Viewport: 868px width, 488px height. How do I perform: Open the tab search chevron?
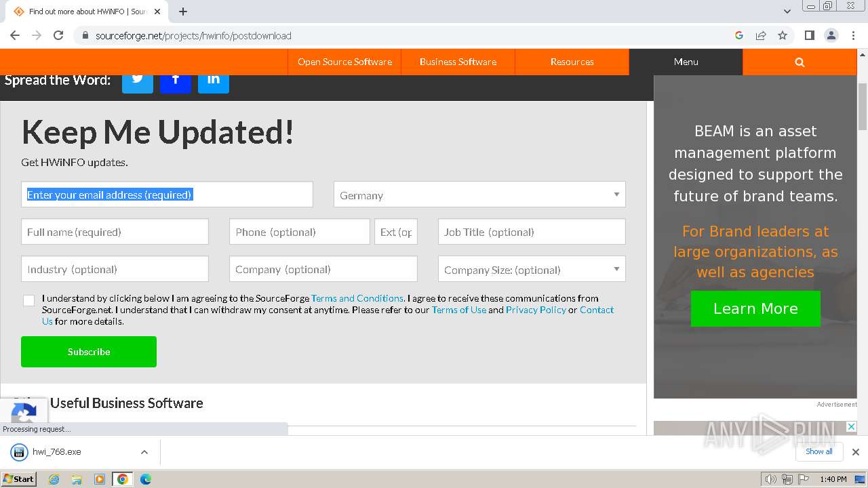(x=787, y=12)
